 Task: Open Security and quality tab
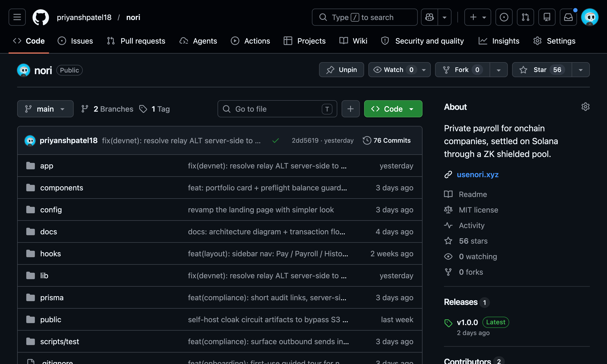(x=422, y=41)
